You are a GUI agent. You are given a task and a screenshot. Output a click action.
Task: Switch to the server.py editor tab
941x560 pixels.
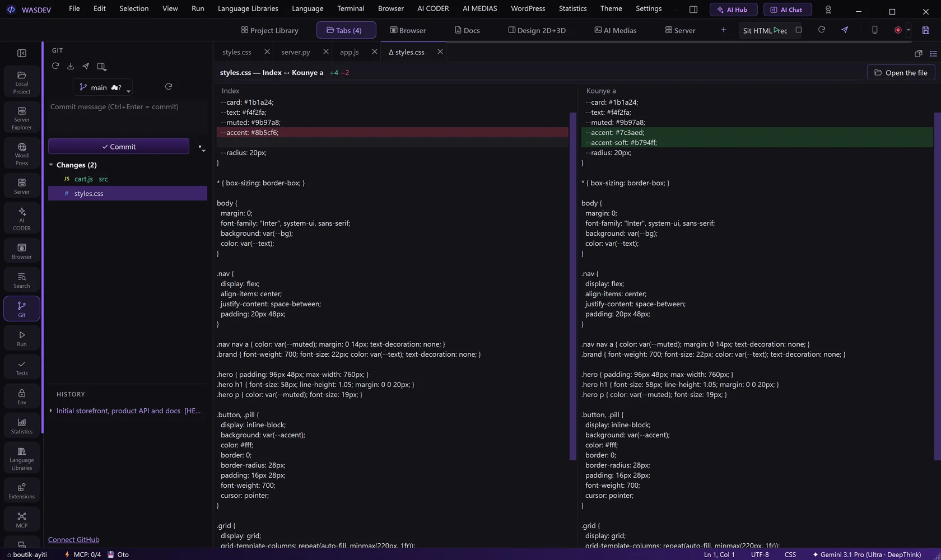tap(296, 52)
